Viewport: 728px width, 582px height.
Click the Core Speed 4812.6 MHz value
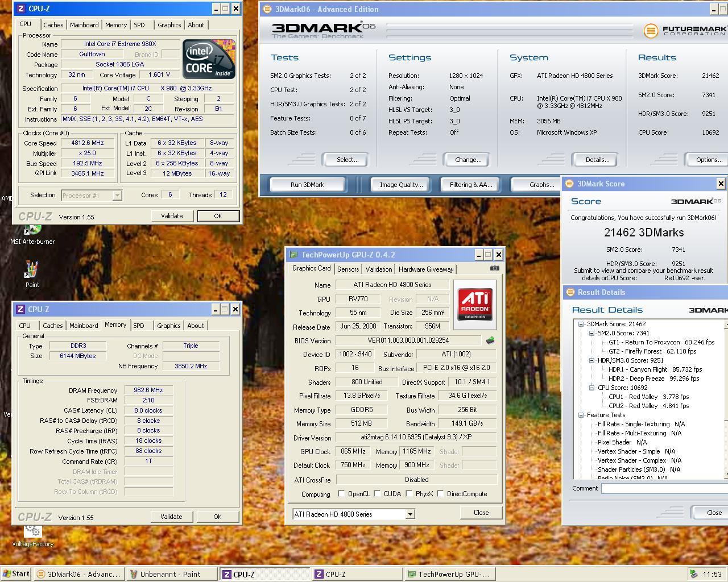87,143
